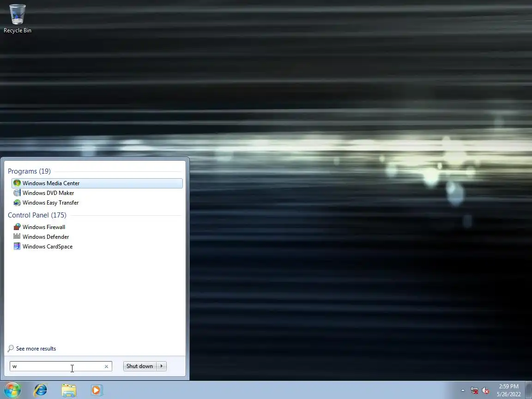This screenshot has width=532, height=399.
Task: Click the Windows DVD Maker icon
Action: pos(17,193)
